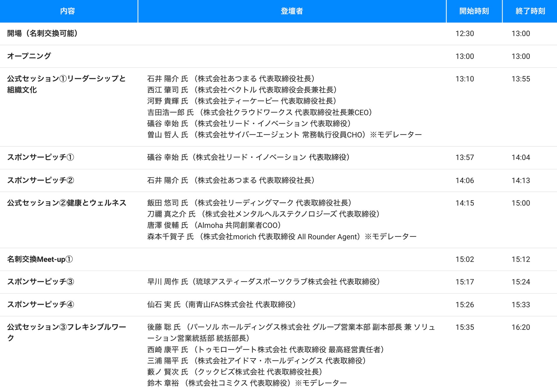The height and width of the screenshot is (392, 557).
Task: Click the end time of 開場 row
Action: tap(521, 33)
